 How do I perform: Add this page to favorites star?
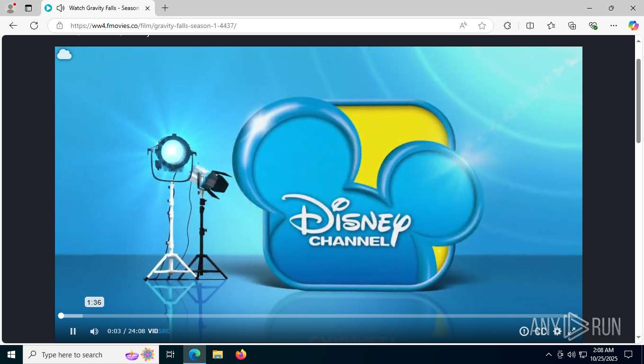(482, 26)
